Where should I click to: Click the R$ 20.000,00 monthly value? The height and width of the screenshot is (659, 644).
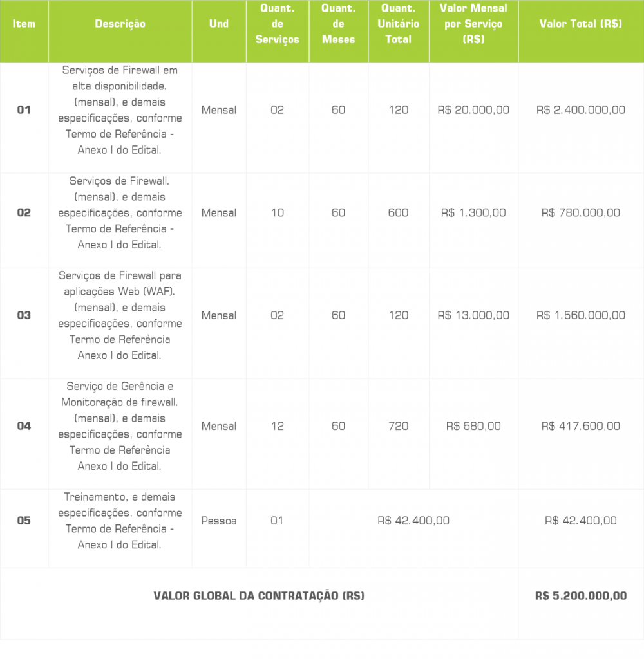(x=473, y=110)
